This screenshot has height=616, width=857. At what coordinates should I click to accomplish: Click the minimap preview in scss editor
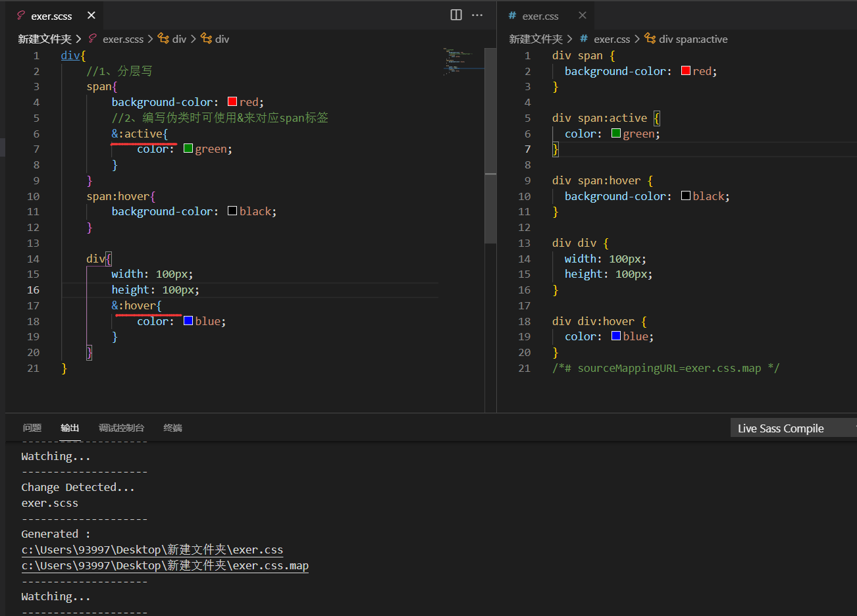[x=463, y=61]
